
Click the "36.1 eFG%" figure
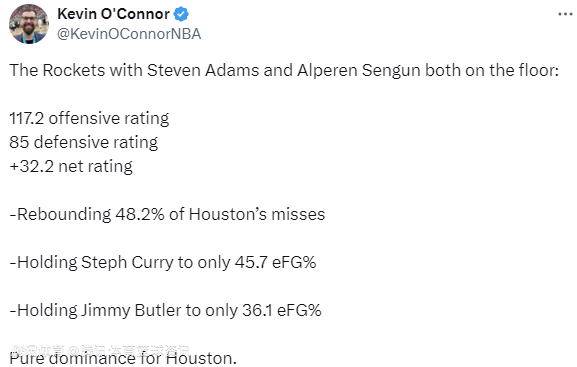click(x=282, y=310)
